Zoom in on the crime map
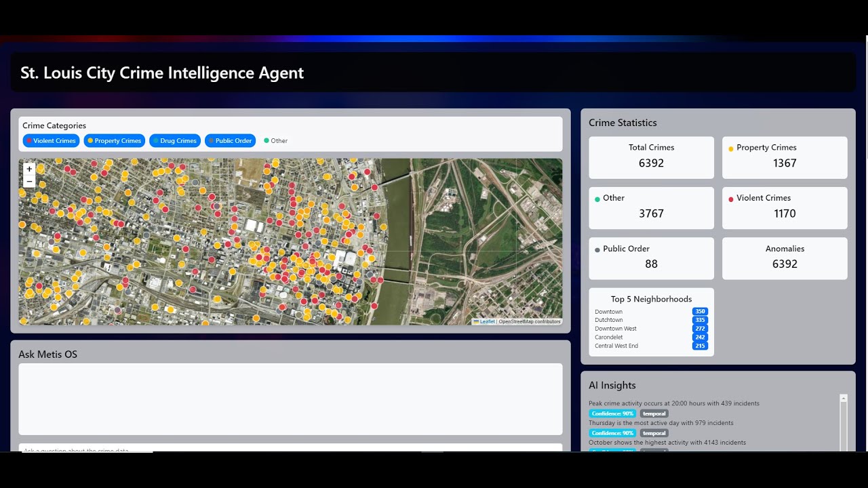Screen dimensions: 868x488 (29, 169)
